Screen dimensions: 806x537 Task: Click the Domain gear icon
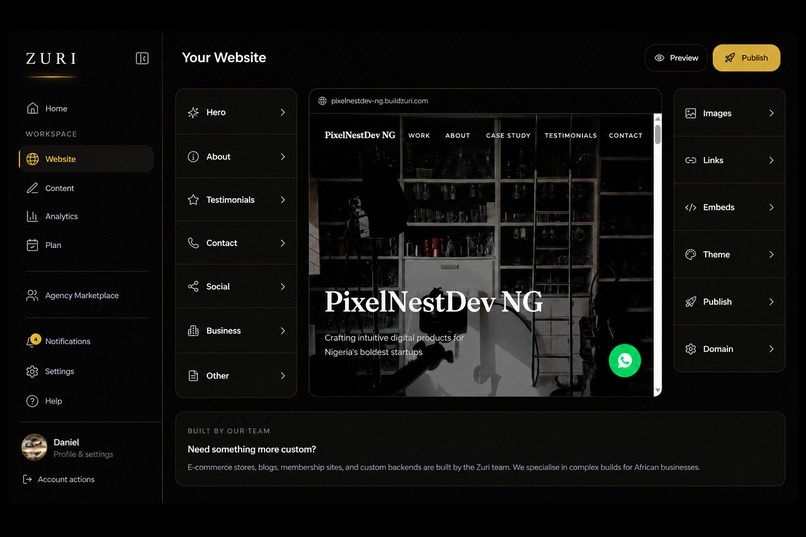click(691, 349)
